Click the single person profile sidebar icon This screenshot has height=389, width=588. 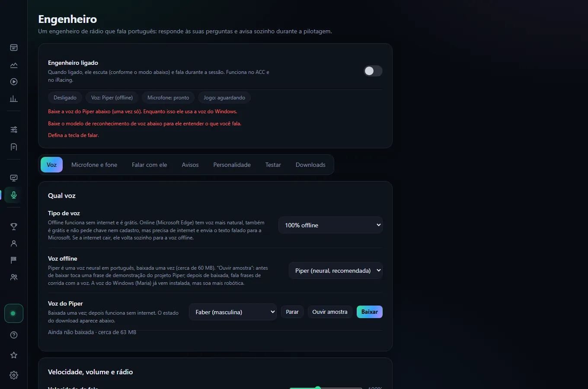[x=14, y=243]
